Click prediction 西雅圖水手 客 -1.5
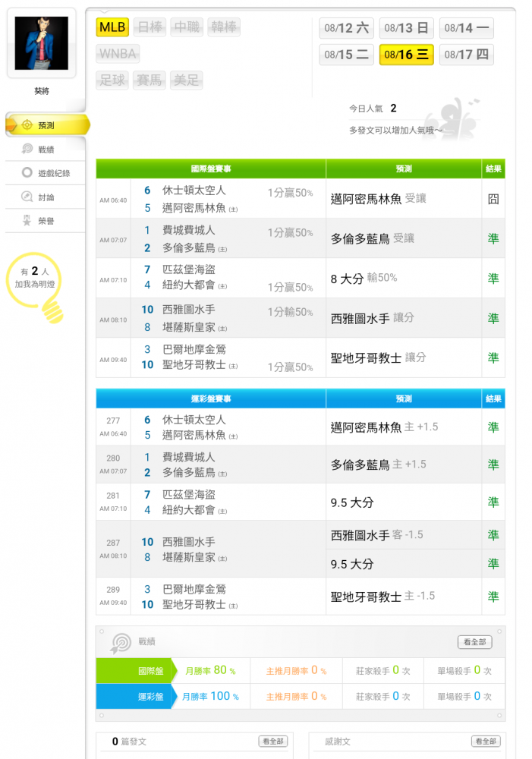Image resolution: width=532 pixels, height=759 pixels. click(377, 535)
